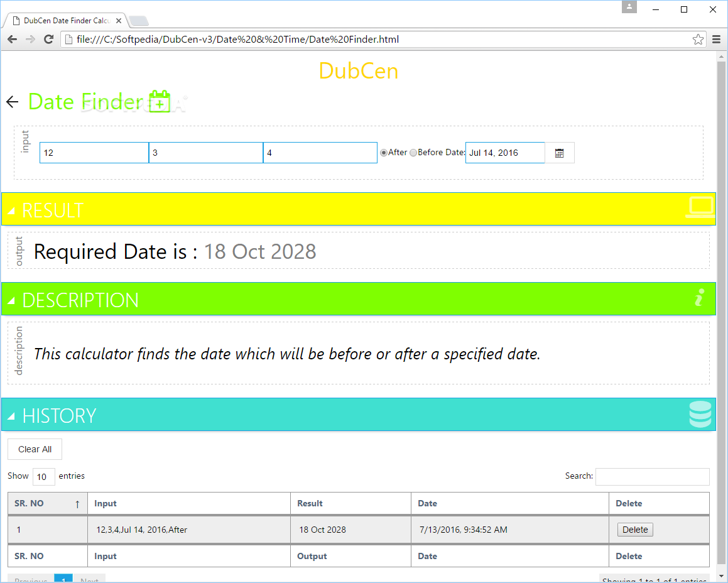The image size is (728, 583).
Task: Sort by Result column header
Action: [x=350, y=504]
